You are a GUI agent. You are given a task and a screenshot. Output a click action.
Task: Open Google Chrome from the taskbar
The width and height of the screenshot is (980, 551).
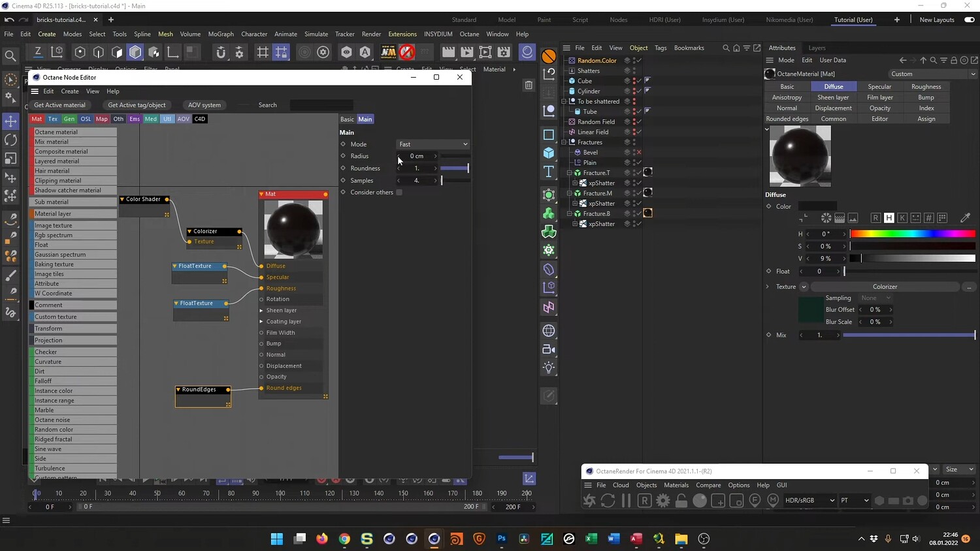[x=344, y=539]
